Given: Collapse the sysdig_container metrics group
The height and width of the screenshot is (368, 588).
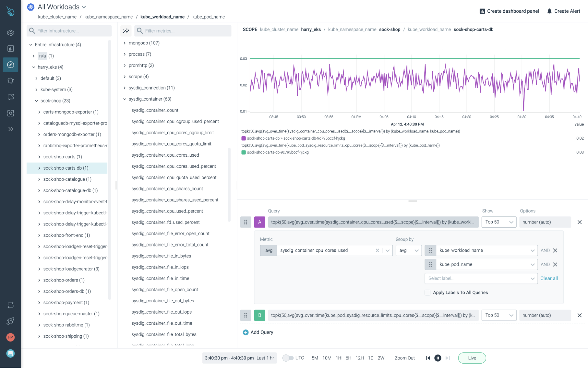Looking at the screenshot, I should pos(124,99).
